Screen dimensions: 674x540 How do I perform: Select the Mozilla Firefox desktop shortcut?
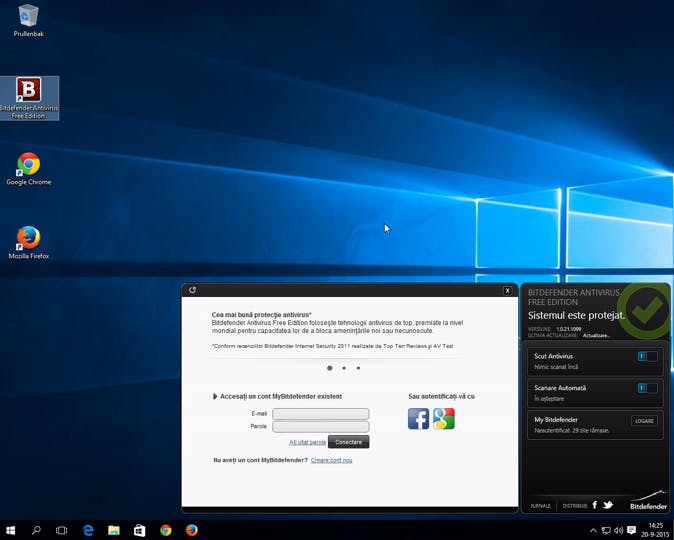coord(29,242)
